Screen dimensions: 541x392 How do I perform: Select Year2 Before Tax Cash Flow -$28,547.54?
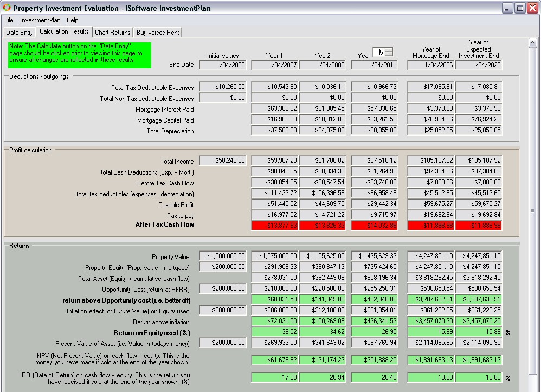323,182
